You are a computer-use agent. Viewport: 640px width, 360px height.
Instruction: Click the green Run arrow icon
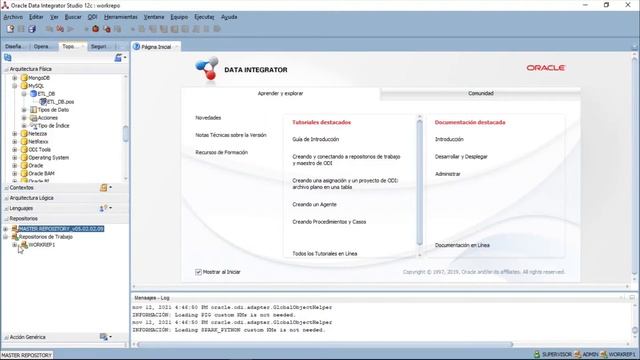point(71,29)
